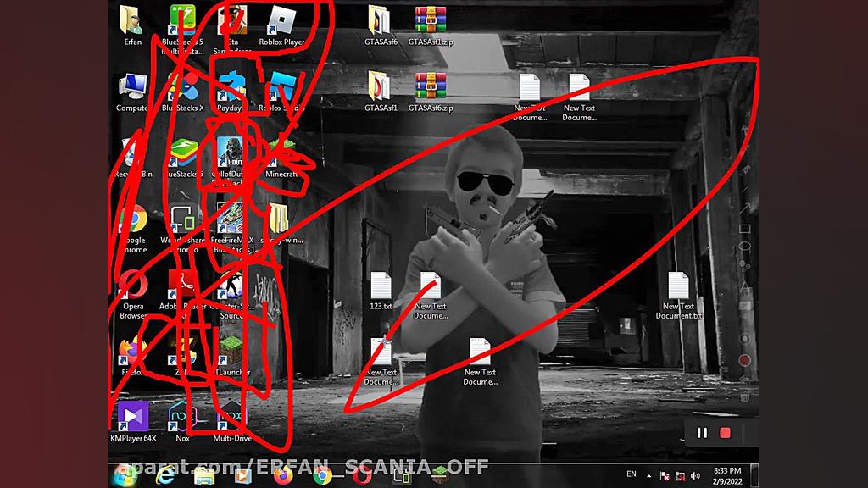
Task: Launch the Minecraft desktop shortcut
Action: coord(281,153)
